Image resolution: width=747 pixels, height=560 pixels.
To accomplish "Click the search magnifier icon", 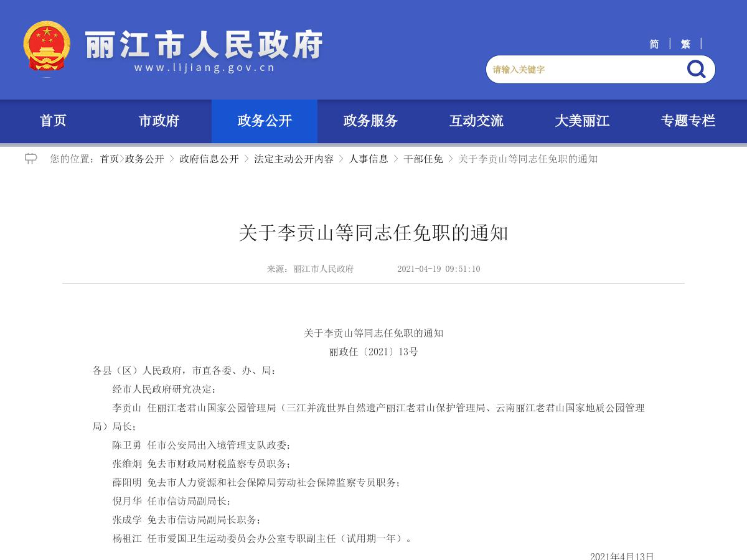I will coord(695,70).
